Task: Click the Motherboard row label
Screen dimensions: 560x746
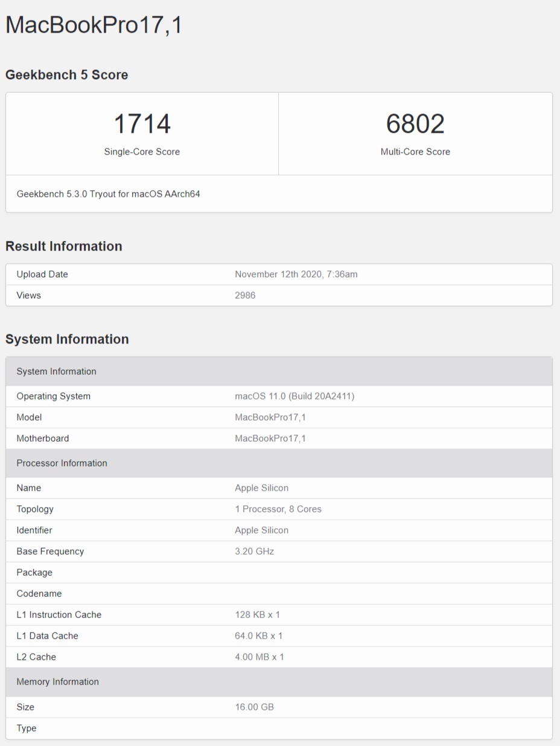Action: [43, 438]
